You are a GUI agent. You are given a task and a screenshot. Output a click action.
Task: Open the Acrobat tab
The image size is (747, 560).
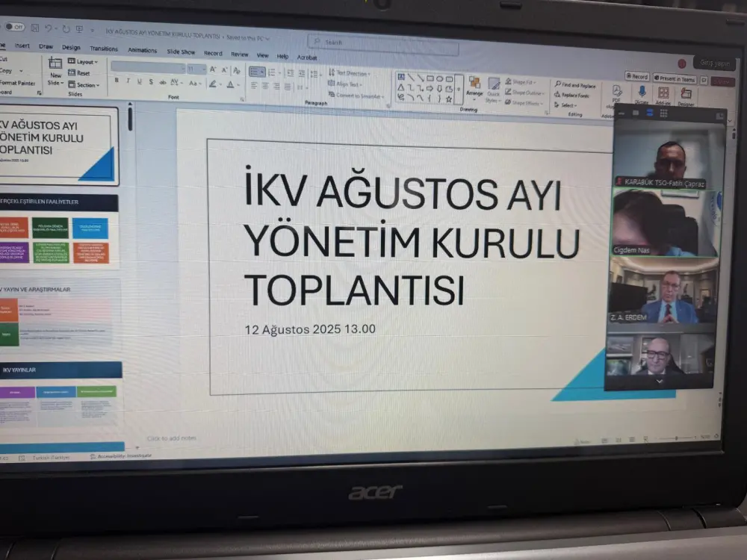[x=307, y=57]
